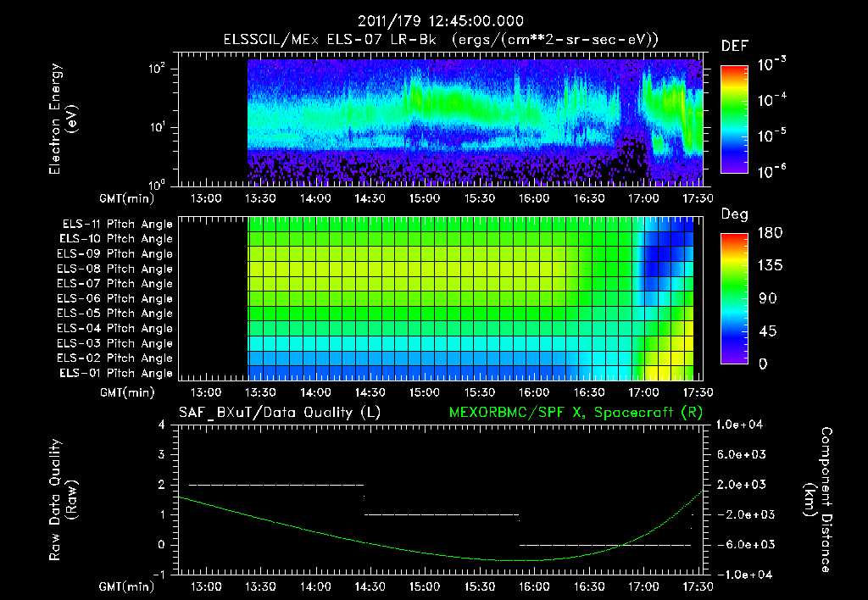This screenshot has width=868, height=600.
Task: Select the ELS-03 Pitch Angle row label
Action: pos(115,343)
